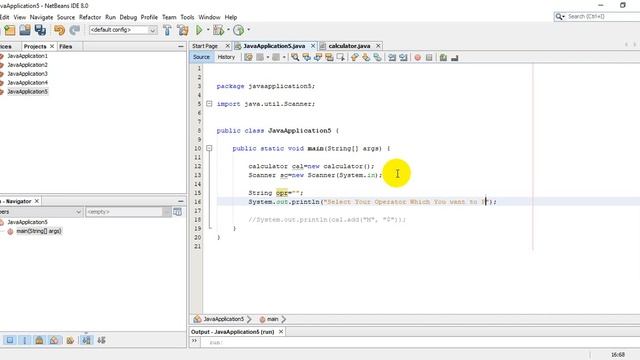Click the Uncomment code icon in editor toolbar
The width and height of the screenshot is (640, 360).
[x=454, y=58]
